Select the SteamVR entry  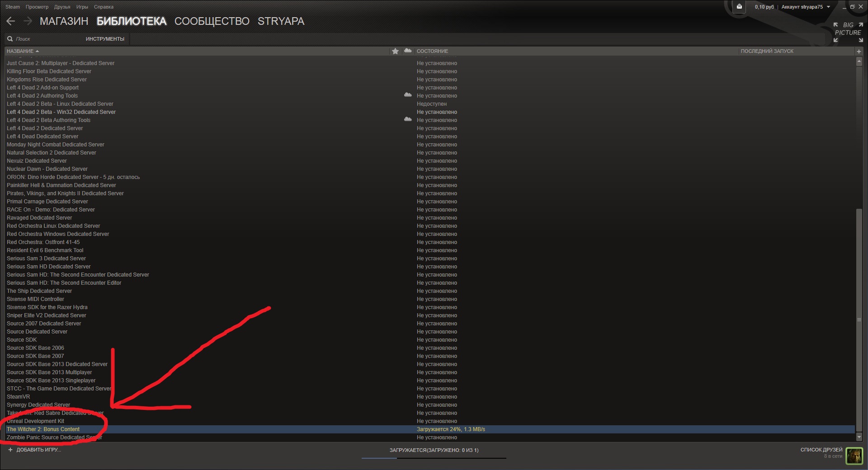point(18,397)
